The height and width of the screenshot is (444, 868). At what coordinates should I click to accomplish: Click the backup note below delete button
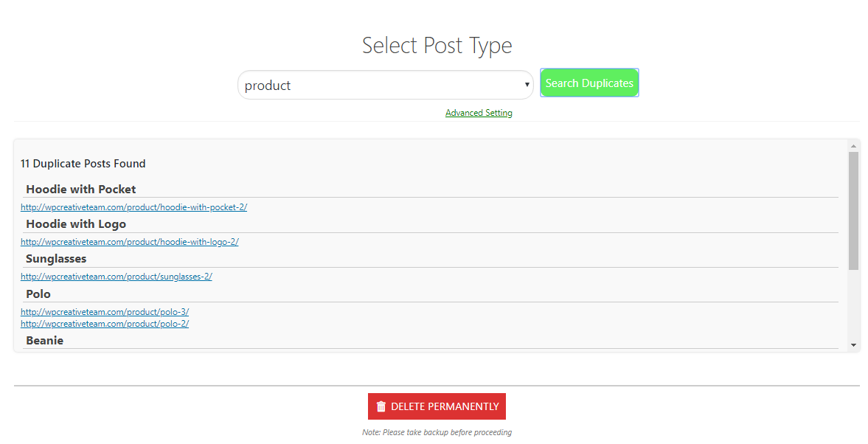coord(437,432)
